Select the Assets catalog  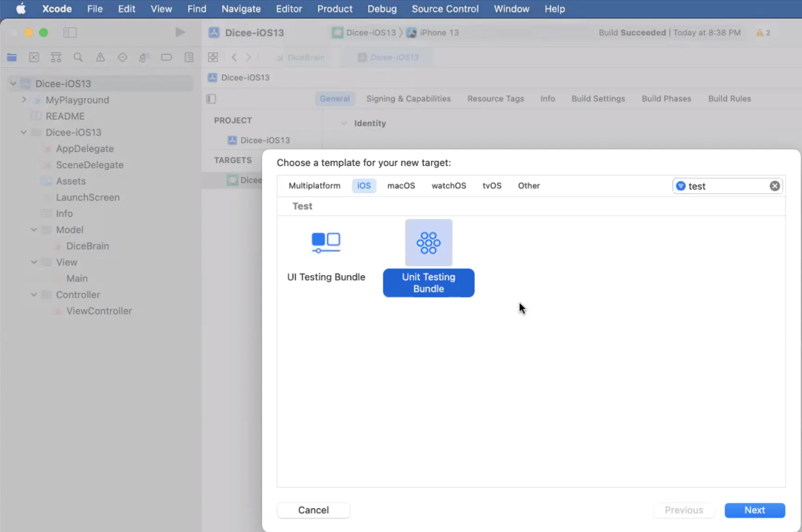point(70,181)
